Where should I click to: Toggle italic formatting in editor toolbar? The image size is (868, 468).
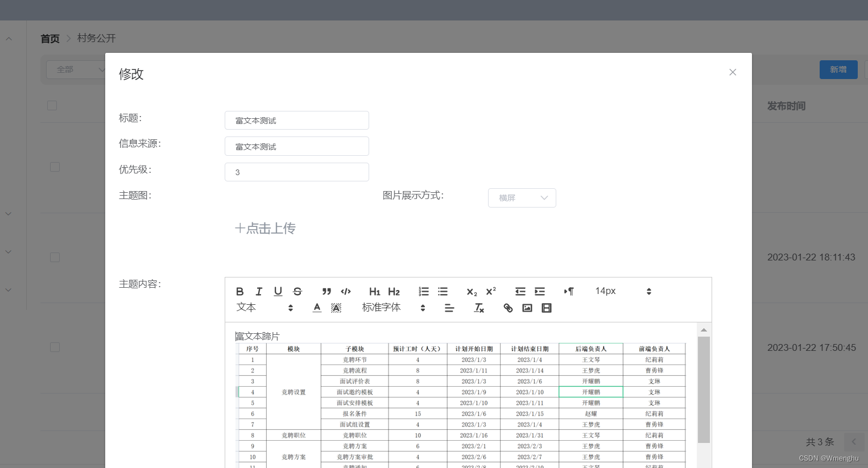click(259, 291)
